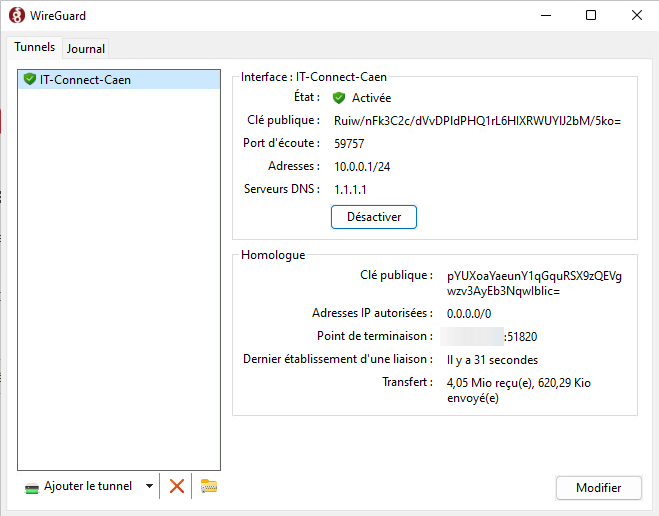Click the address 10.0.0.1/24
The image size is (659, 516).
click(362, 167)
